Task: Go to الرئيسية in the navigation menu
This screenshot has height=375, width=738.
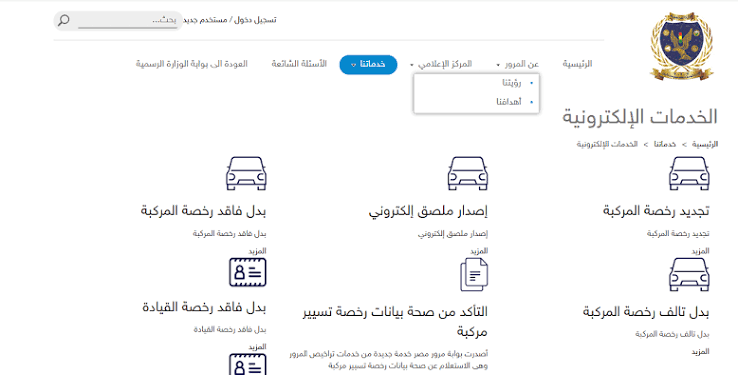Action: pyautogui.click(x=577, y=64)
